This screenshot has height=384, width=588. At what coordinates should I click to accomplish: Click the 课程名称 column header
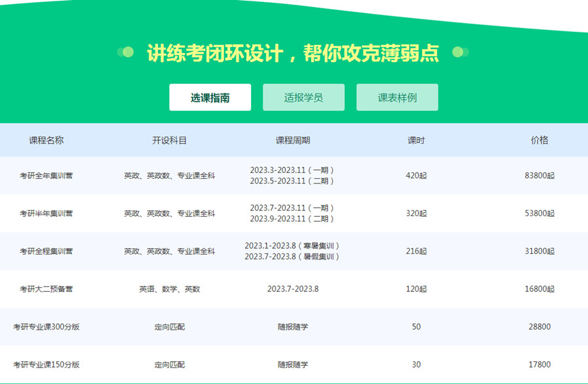(x=46, y=140)
